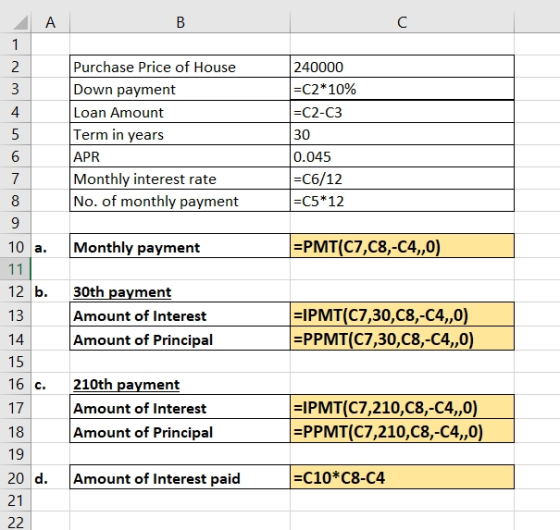Click 'Loan Amount' label cell
The height and width of the screenshot is (530, 560).
(180, 112)
